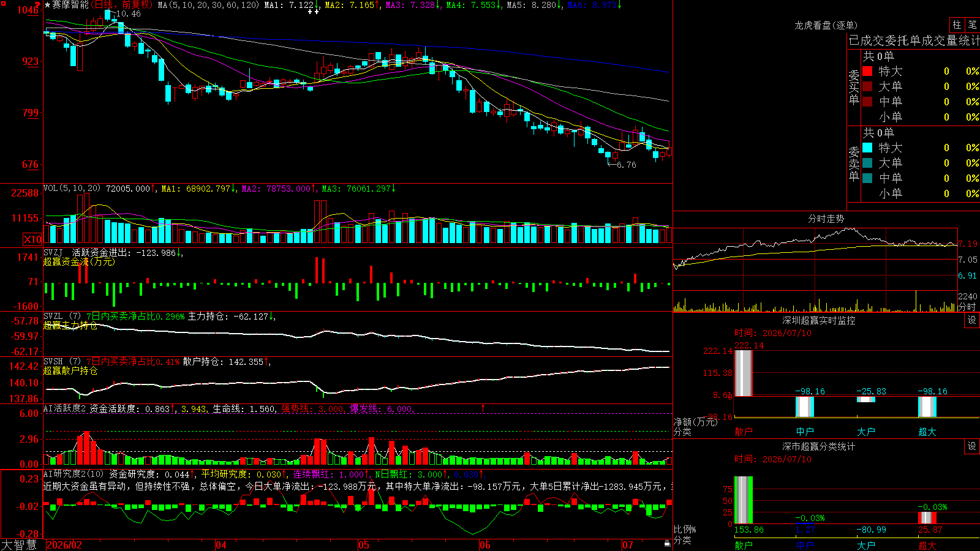Image resolution: width=980 pixels, height=551 pixels.
Task: Click 2026/02 marker on date axis
Action: [64, 545]
